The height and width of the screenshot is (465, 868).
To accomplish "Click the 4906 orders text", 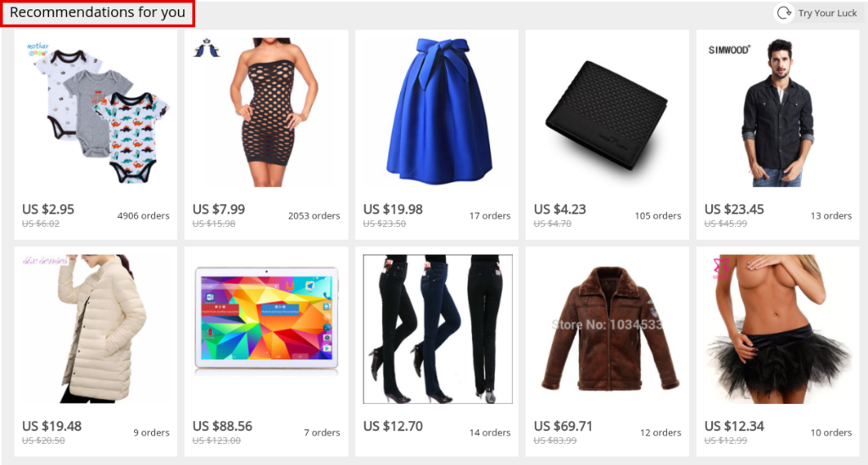I will [143, 216].
